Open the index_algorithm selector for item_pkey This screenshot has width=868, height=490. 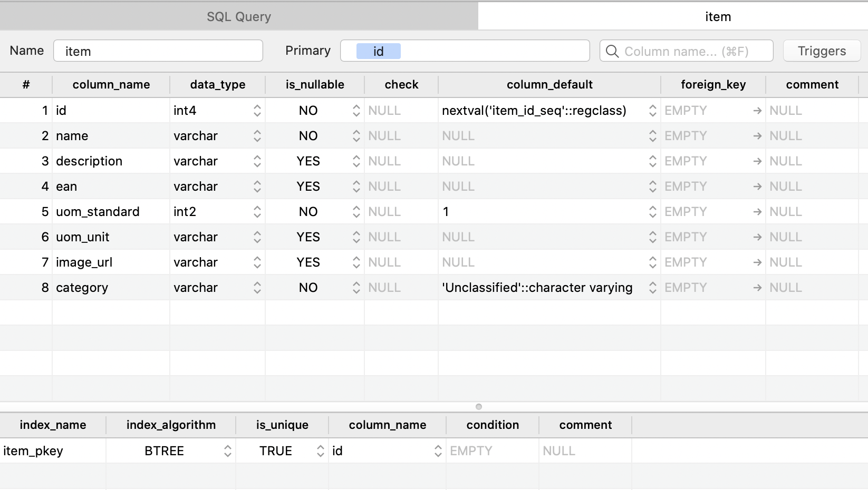click(227, 450)
